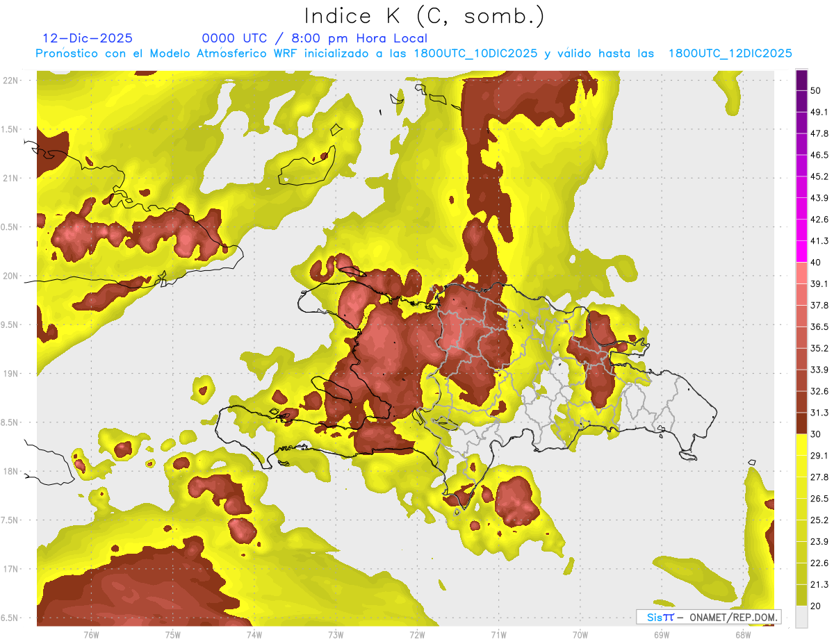Pick the olive swatch between 20 and 21.3
The width and height of the screenshot is (834, 644).
point(802,595)
